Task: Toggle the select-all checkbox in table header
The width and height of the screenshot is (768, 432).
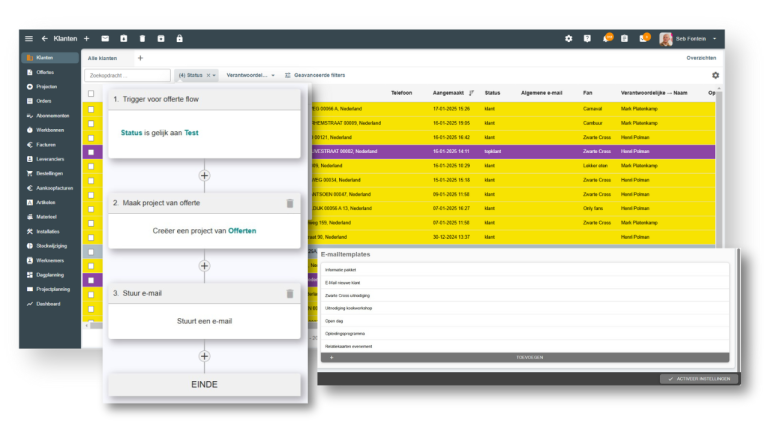Action: 91,93
